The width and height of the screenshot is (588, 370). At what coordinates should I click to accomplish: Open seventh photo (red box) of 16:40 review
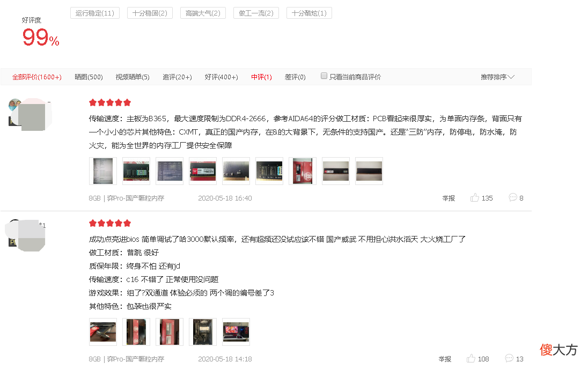303,171
